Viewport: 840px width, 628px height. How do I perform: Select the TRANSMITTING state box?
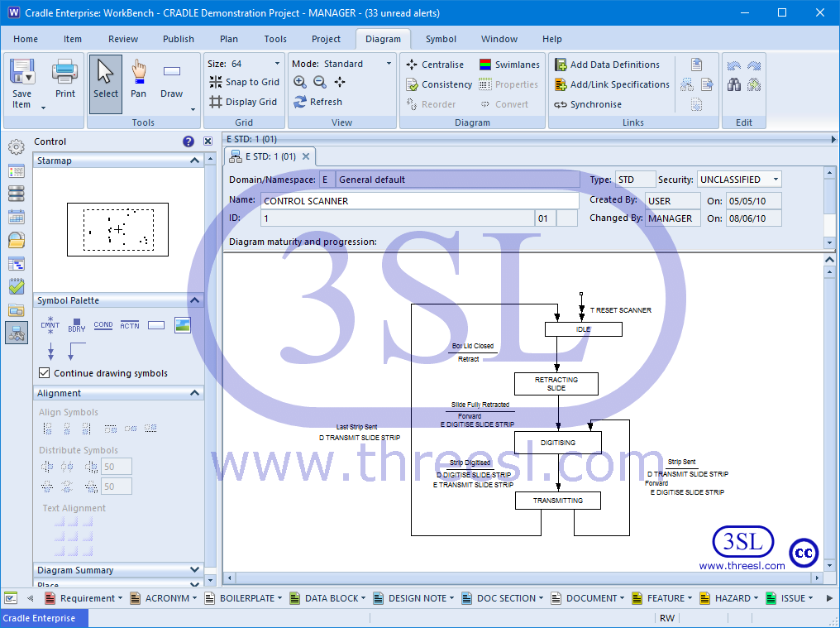[558, 501]
